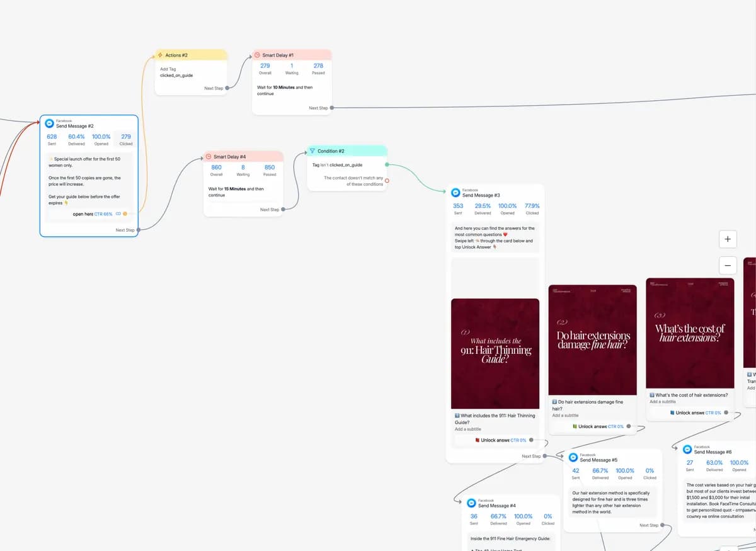The image size is (756, 551).
Task: Click red hollow connector for unmatched conditions
Action: click(x=387, y=181)
